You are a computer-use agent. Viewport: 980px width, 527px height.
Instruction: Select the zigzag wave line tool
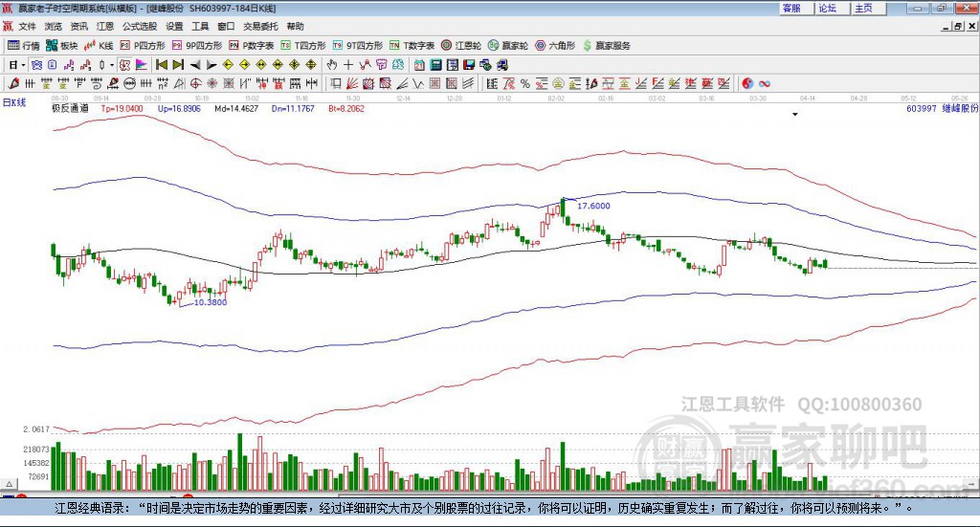click(417, 83)
